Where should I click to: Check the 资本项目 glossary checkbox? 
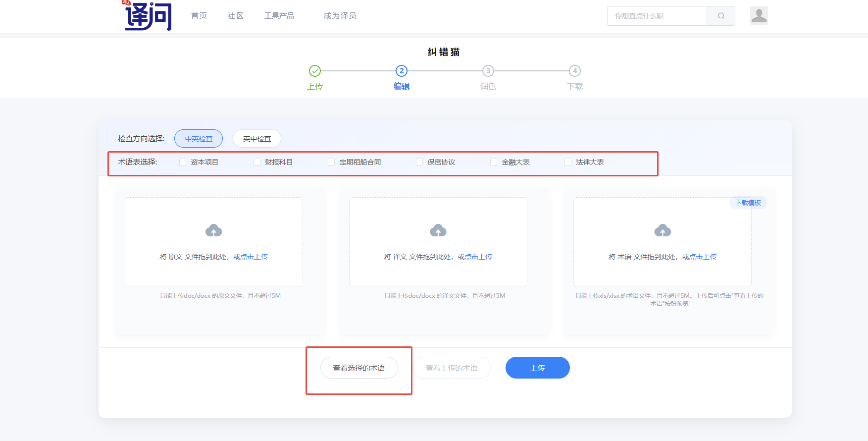coord(183,162)
